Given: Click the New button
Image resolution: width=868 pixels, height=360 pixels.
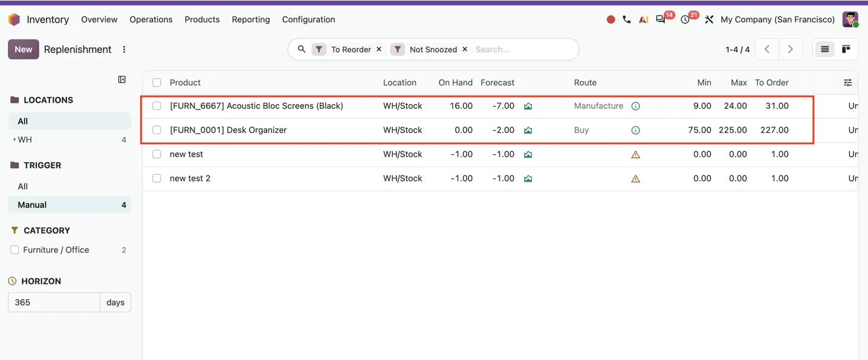Looking at the screenshot, I should (24, 50).
